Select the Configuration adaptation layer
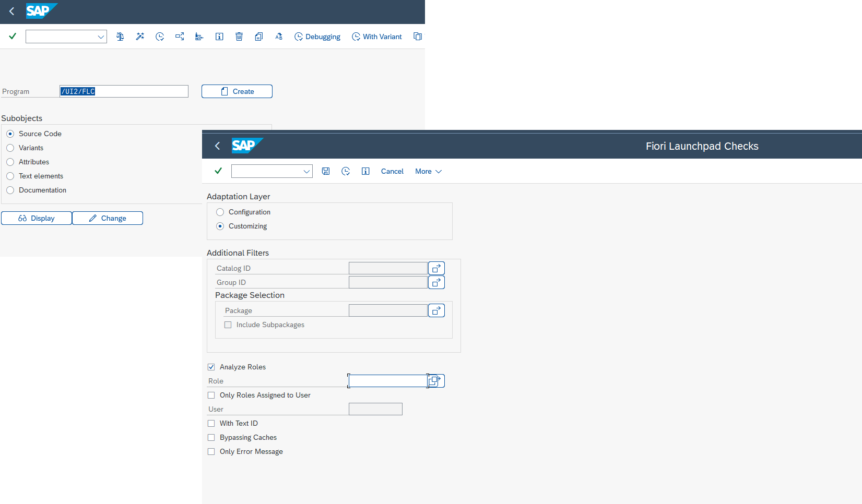The image size is (862, 504). [220, 212]
